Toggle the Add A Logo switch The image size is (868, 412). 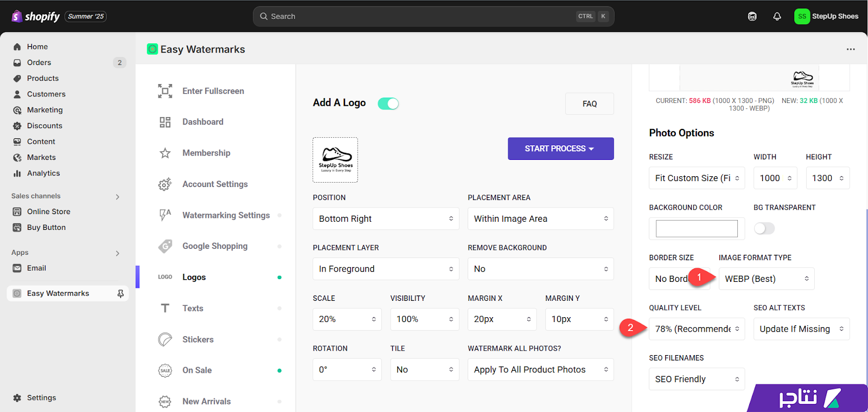pyautogui.click(x=388, y=104)
